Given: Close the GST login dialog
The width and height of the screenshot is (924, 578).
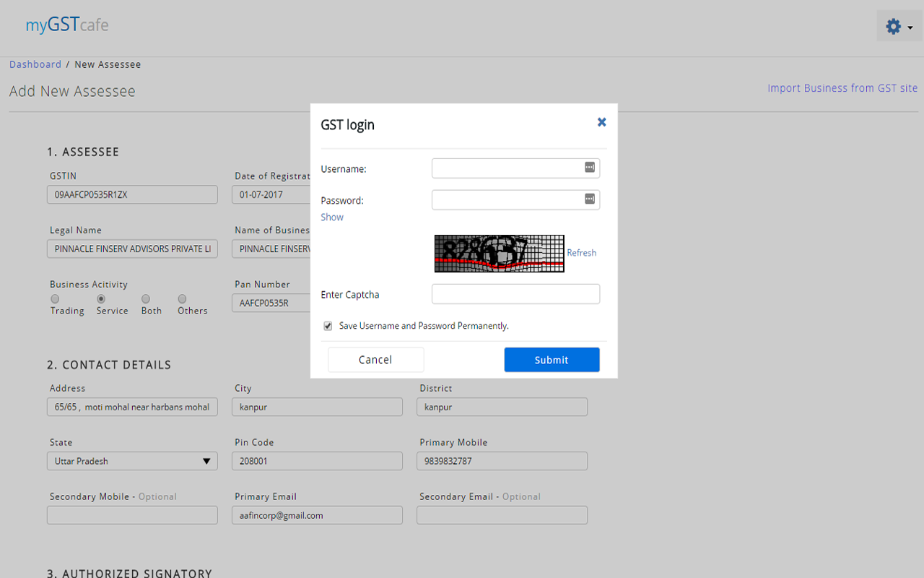Looking at the screenshot, I should (601, 122).
